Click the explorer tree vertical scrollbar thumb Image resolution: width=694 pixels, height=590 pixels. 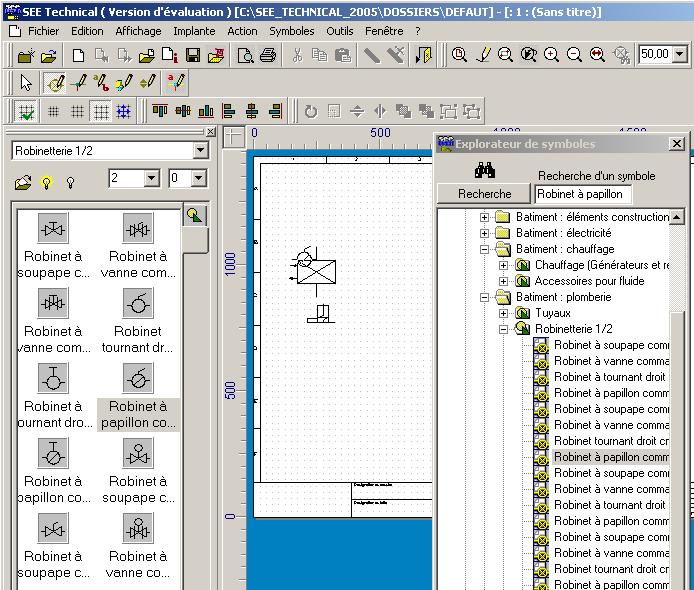(x=677, y=450)
